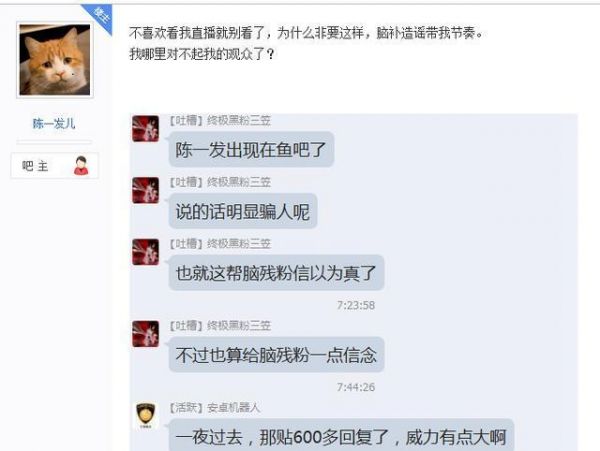Click sender name 终极黑粉三笠 above first message
This screenshot has height=451, width=600.
coord(239,120)
